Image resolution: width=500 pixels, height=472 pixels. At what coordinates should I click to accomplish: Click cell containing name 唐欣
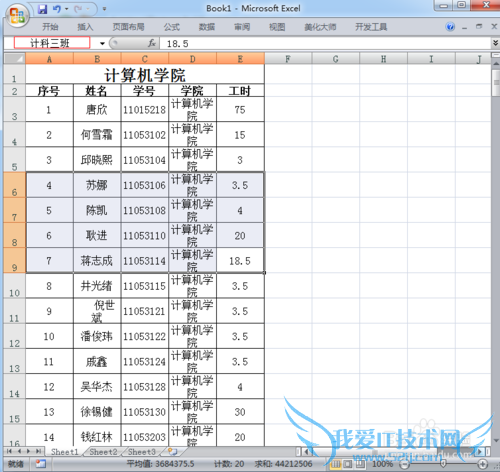pyautogui.click(x=97, y=110)
